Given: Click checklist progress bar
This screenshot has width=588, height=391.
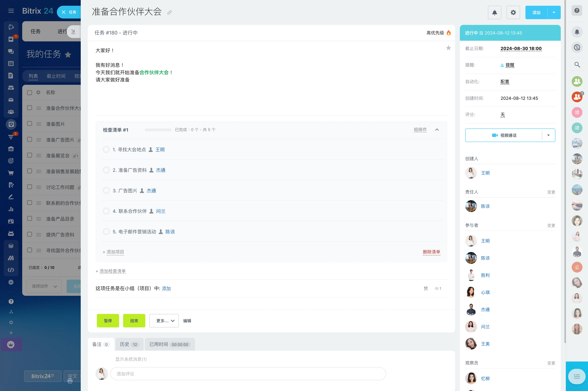Looking at the screenshot, I should point(158,130).
